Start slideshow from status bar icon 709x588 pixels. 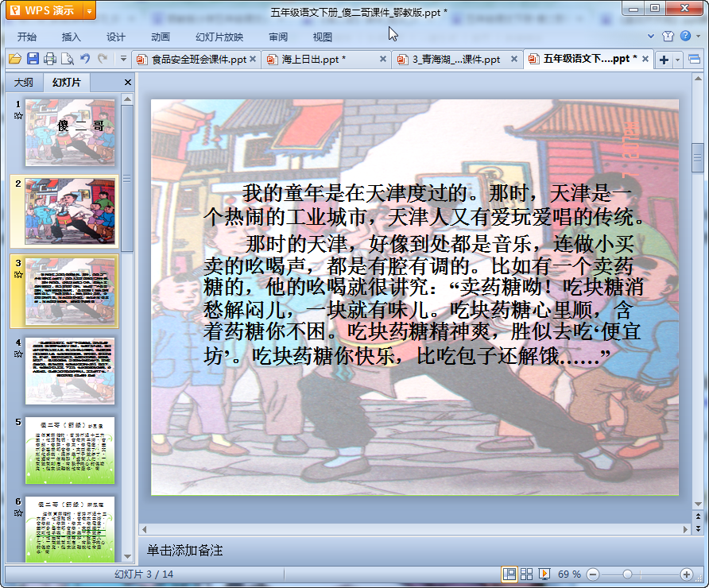click(x=544, y=574)
